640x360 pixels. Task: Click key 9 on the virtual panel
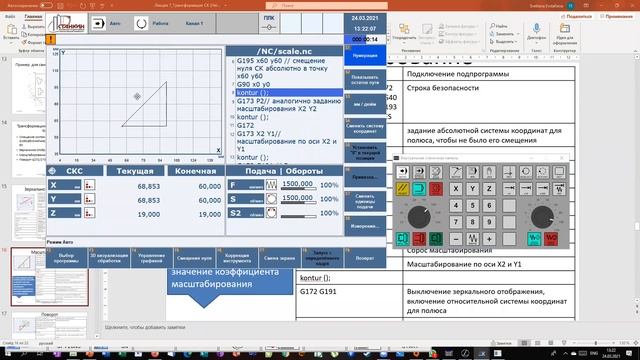tap(489, 222)
